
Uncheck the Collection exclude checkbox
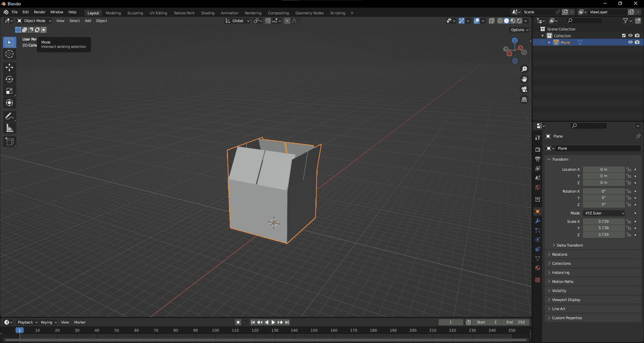(624, 36)
